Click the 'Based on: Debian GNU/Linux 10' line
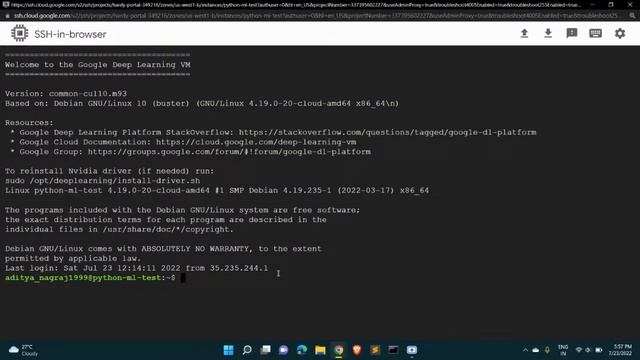This screenshot has height=360, width=640. click(202, 104)
